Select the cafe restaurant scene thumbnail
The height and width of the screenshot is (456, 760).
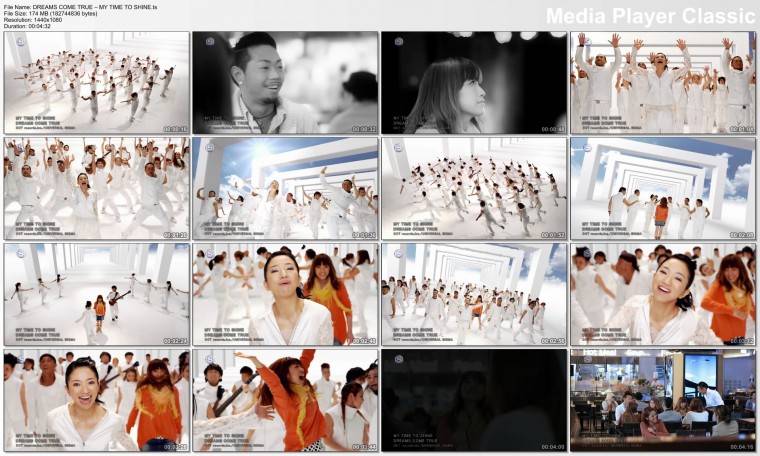[663, 400]
